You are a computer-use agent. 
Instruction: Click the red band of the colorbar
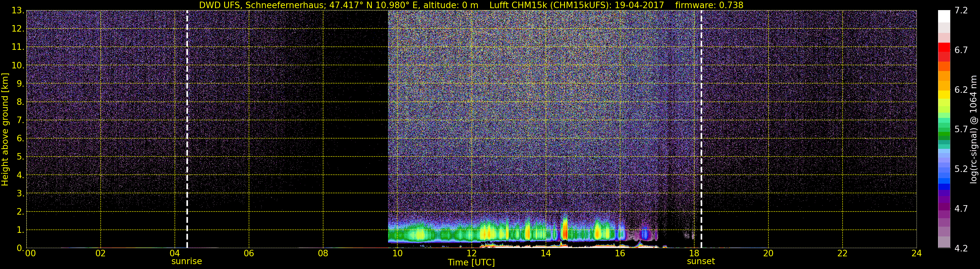point(944,48)
